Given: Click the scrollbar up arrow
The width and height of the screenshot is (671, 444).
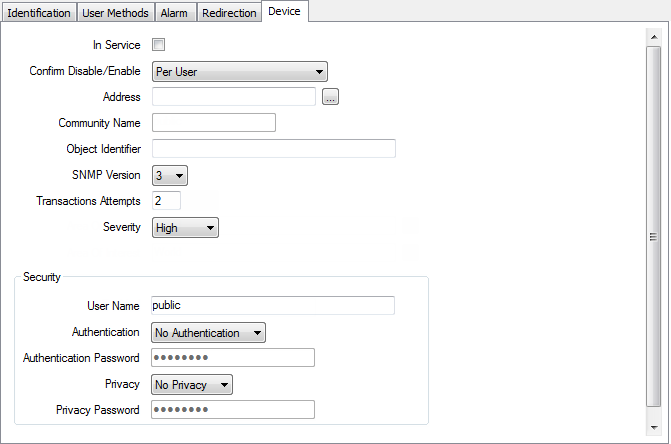Looking at the screenshot, I should point(653,36).
